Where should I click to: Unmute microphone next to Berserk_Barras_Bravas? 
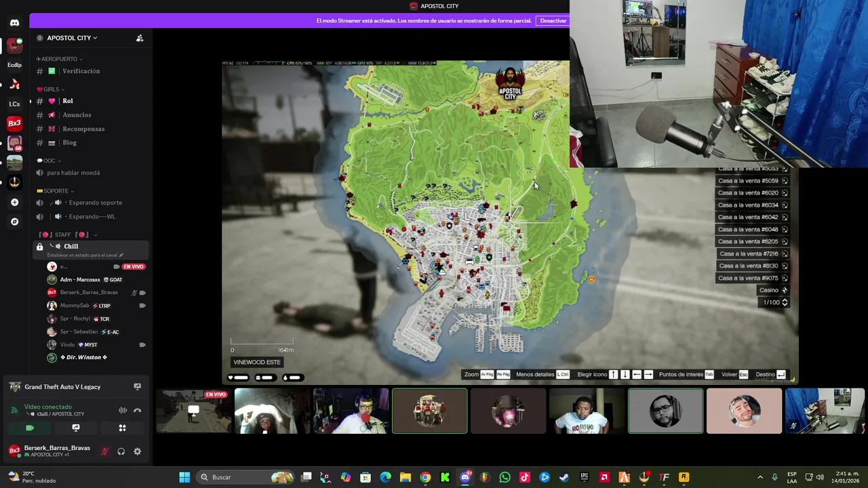click(x=105, y=451)
